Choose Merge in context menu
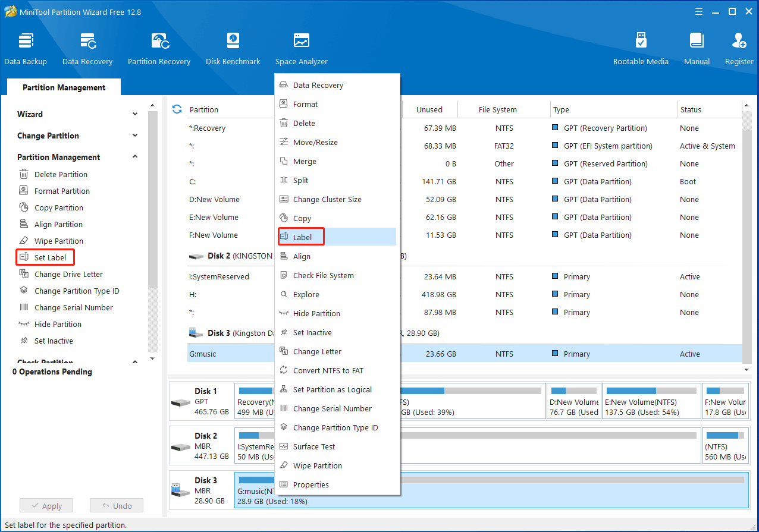 click(337, 161)
